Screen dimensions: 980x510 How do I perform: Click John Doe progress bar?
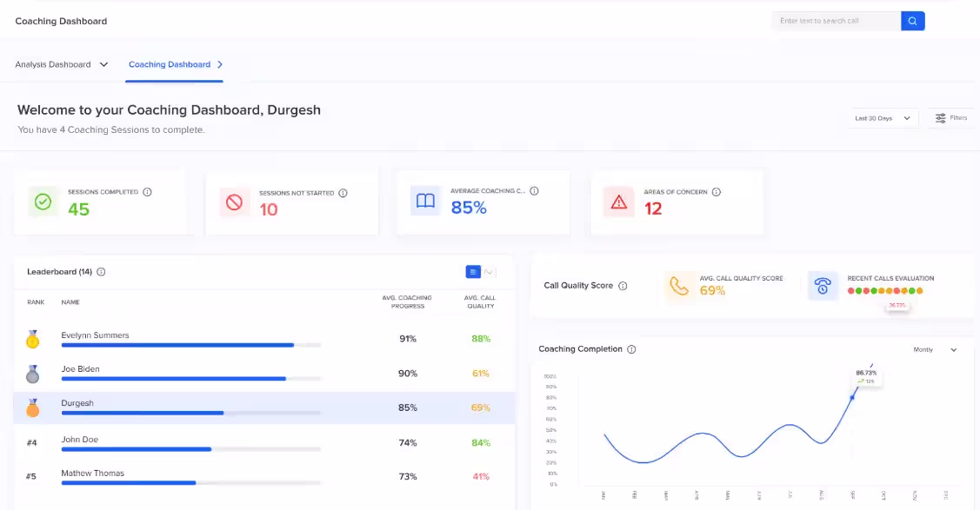[x=191, y=449]
